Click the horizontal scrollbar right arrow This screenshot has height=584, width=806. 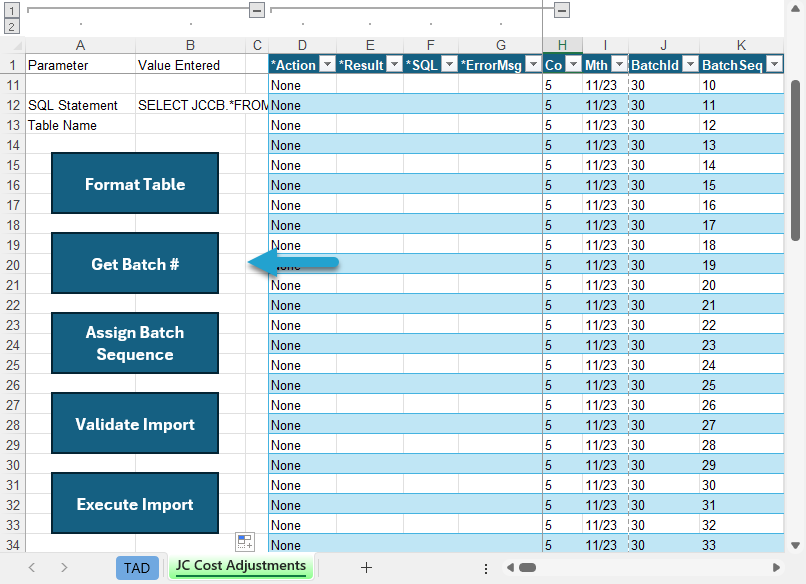[776, 568]
